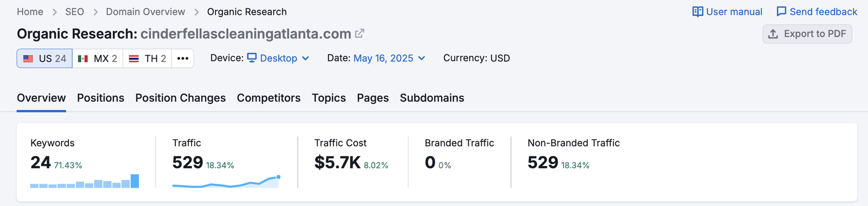This screenshot has height=206, width=868.
Task: Open the external link icon beside domain
Action: [x=359, y=34]
